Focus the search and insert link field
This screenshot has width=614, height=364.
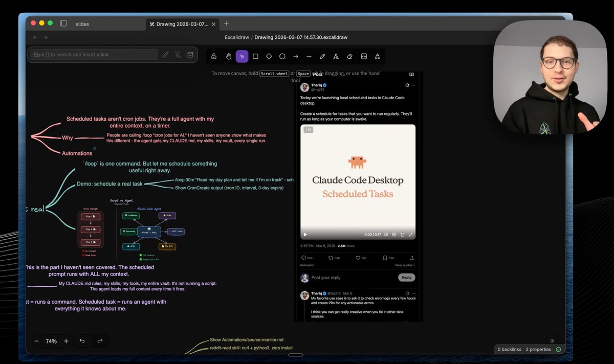click(x=94, y=55)
